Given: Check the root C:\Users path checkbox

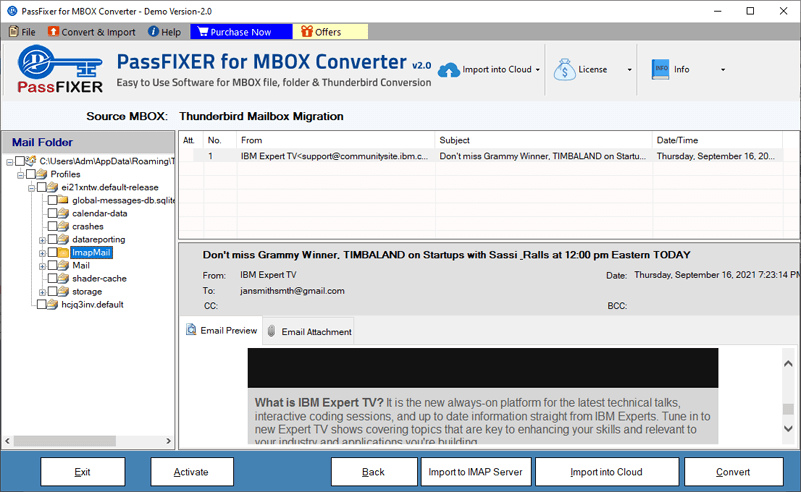Looking at the screenshot, I should [x=20, y=161].
